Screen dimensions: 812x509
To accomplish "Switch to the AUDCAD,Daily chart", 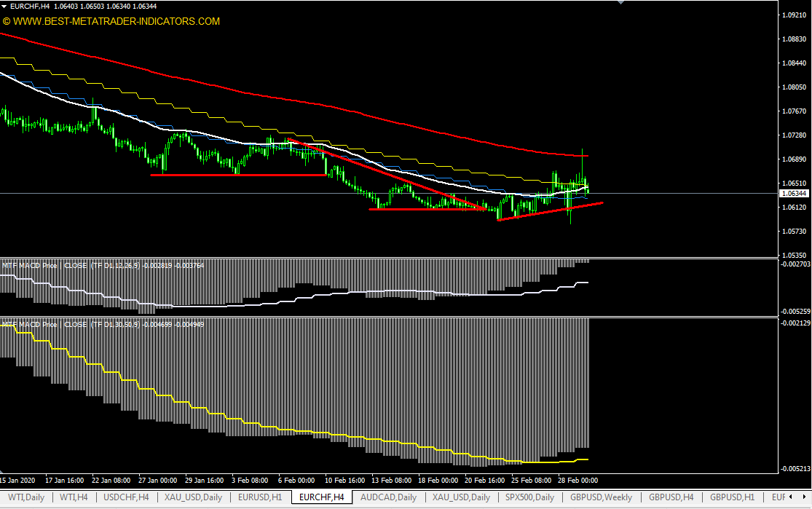I will point(388,497).
